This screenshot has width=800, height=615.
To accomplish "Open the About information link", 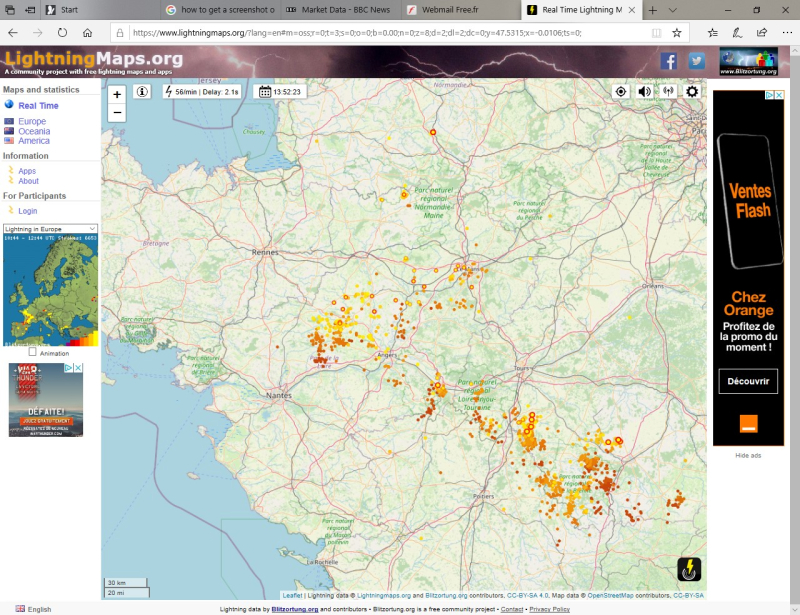I will (29, 181).
